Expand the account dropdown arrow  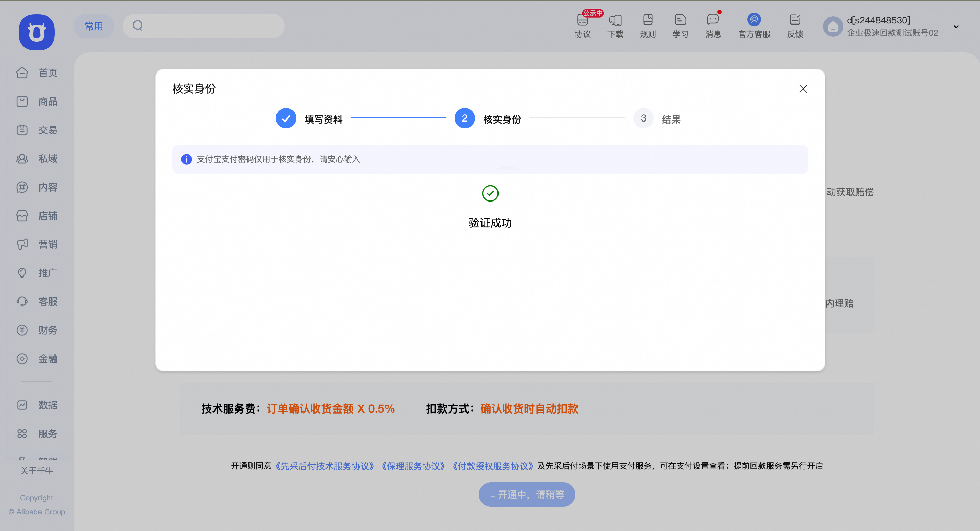point(956,27)
